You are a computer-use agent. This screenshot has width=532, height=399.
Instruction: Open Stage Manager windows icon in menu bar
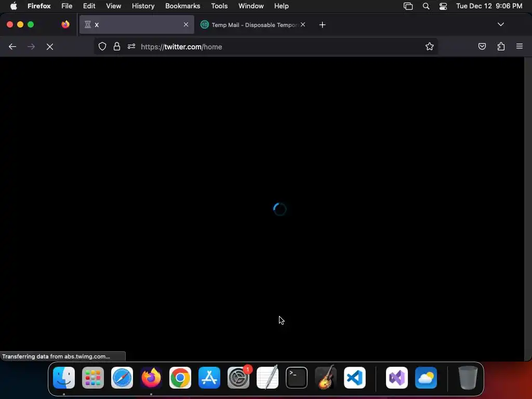[408, 6]
